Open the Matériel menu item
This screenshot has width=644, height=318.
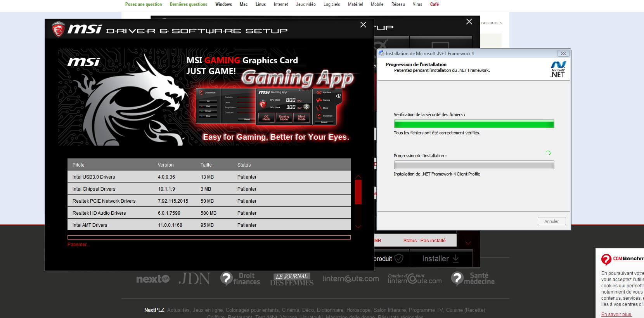[x=355, y=4]
